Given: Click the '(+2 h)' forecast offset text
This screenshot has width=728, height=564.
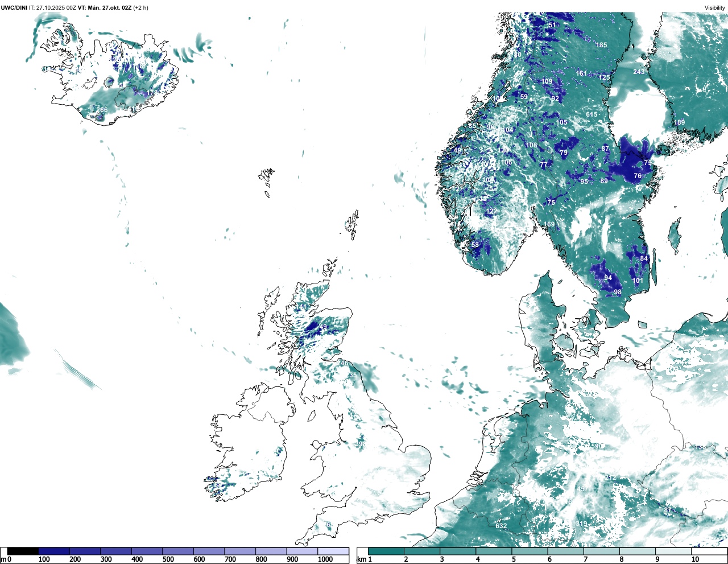Looking at the screenshot, I should [x=140, y=8].
